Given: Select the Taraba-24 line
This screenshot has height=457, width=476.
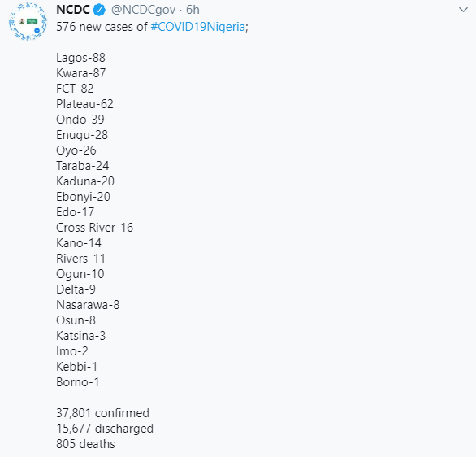Looking at the screenshot, I should 83,166.
